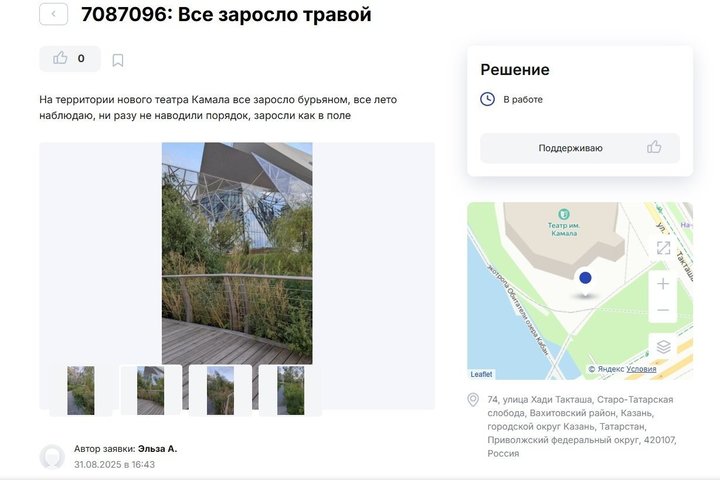
Task: Zoom in the map with plus
Action: coord(663,284)
